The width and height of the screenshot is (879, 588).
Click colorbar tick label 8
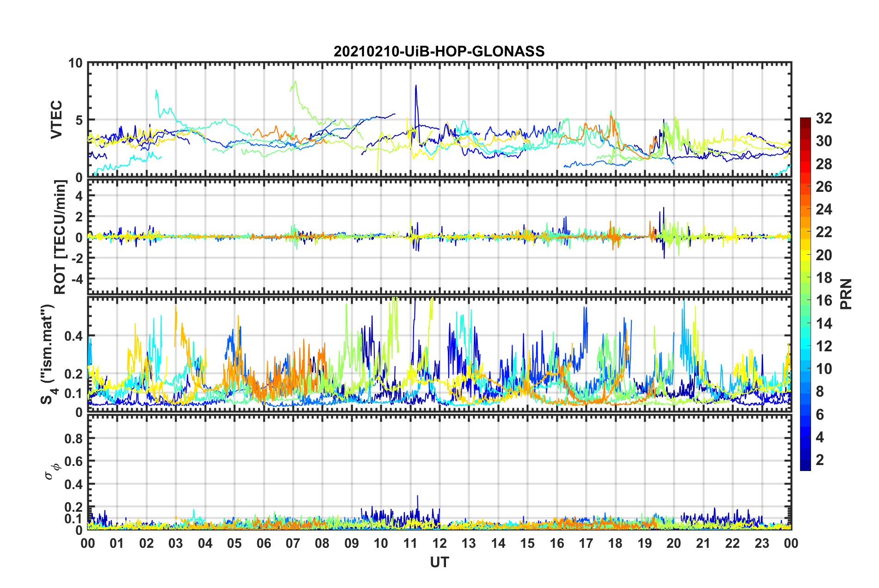[819, 392]
